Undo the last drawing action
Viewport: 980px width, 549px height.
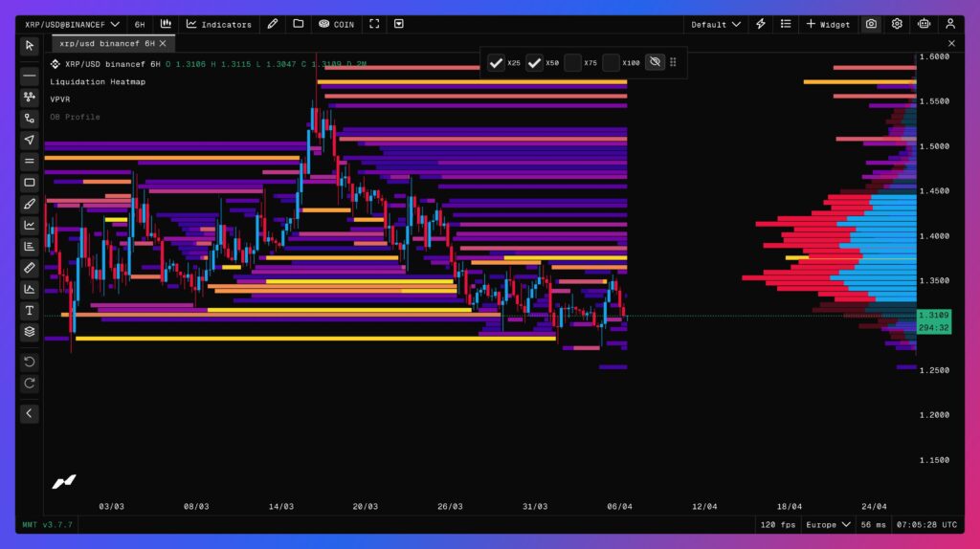click(30, 362)
